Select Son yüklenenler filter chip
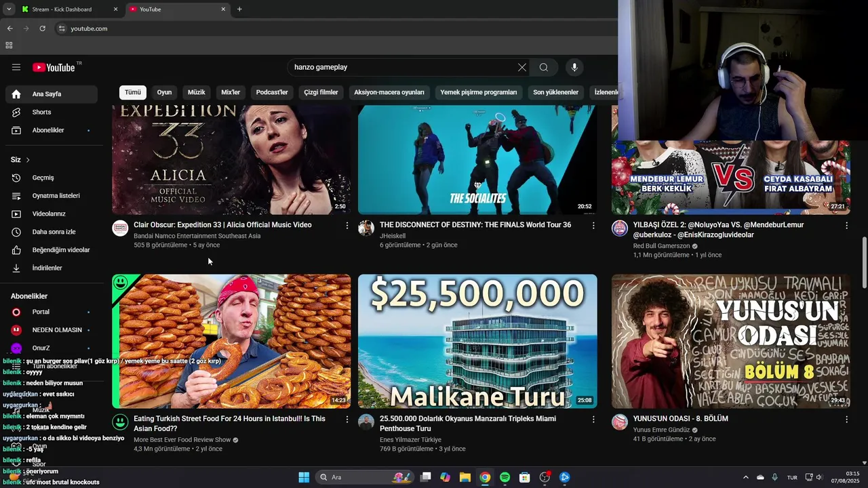868x488 pixels. [555, 92]
